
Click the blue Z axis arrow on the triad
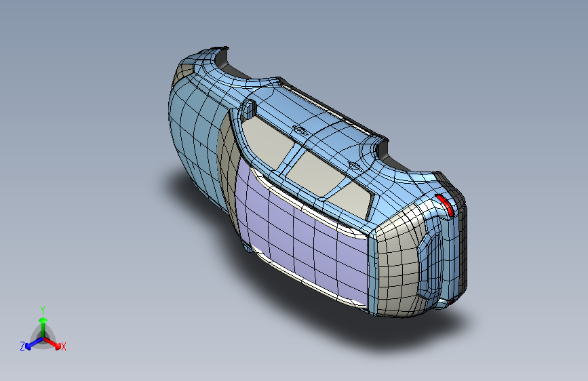click(34, 344)
